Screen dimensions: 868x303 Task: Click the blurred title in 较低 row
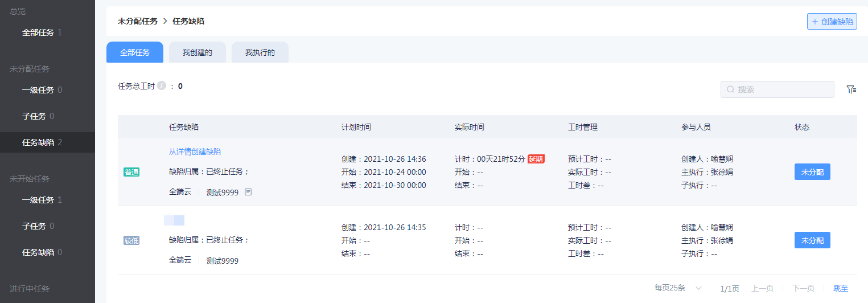174,220
